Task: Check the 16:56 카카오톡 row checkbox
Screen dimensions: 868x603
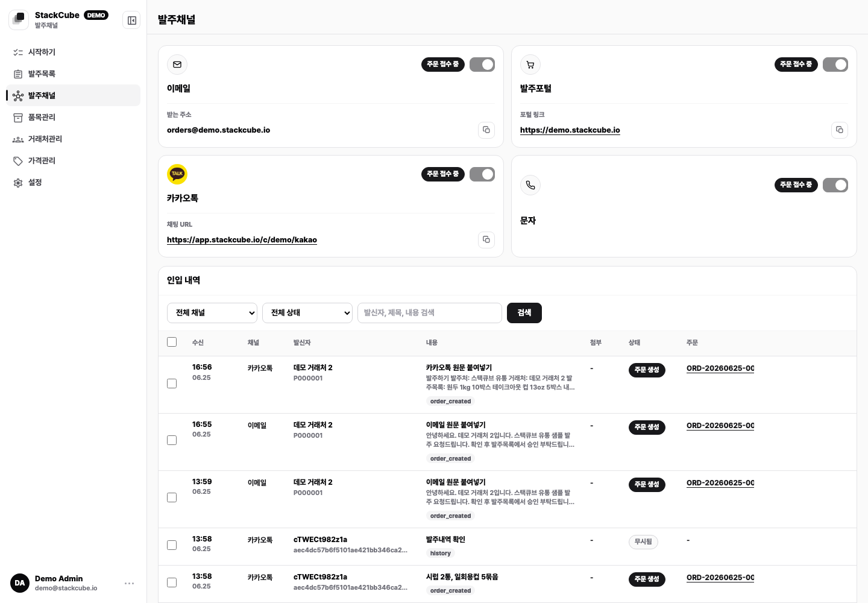Action: pos(172,384)
